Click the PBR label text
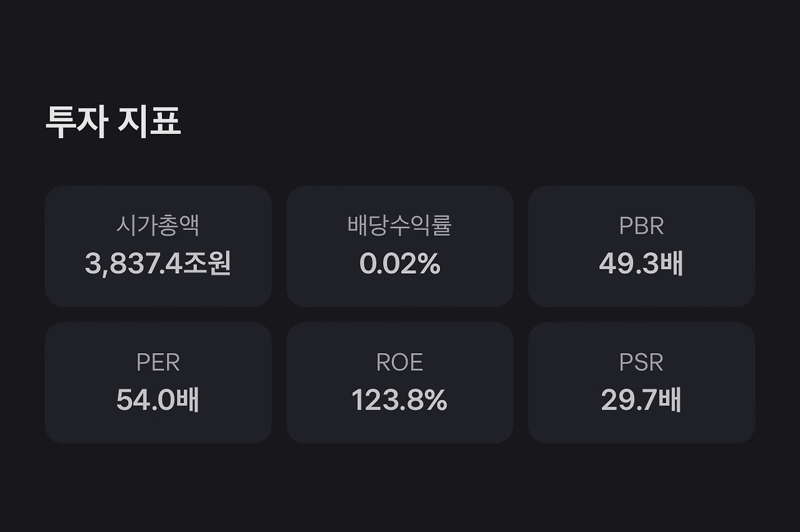Viewport: 800px width, 532px height. (x=641, y=226)
